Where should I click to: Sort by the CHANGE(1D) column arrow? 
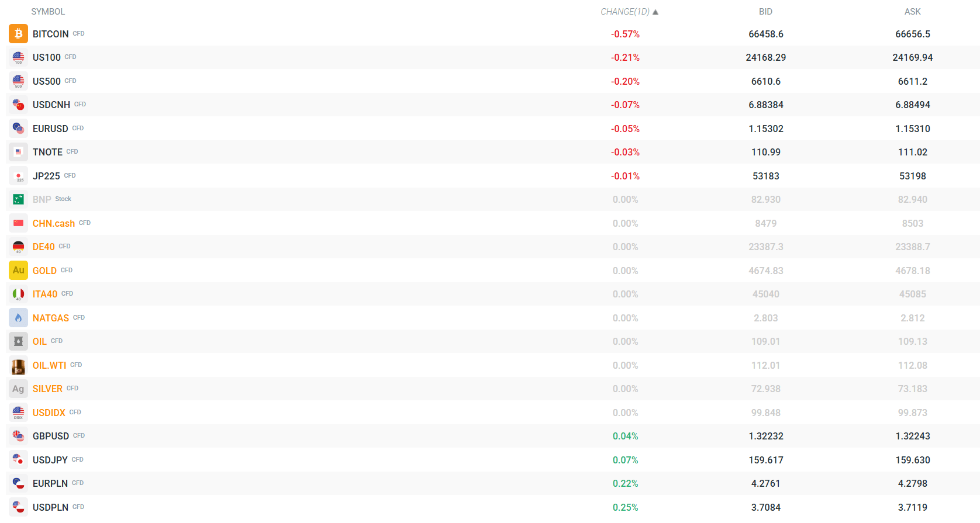coord(655,12)
